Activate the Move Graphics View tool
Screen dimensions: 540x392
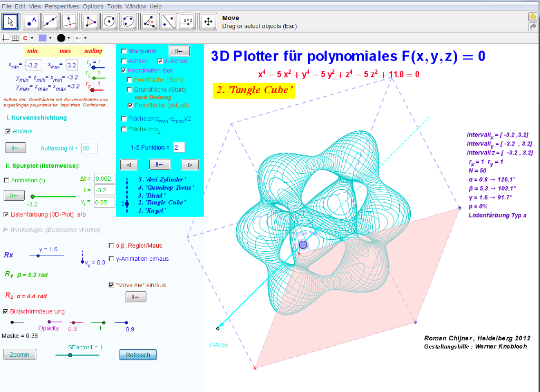coord(208,21)
